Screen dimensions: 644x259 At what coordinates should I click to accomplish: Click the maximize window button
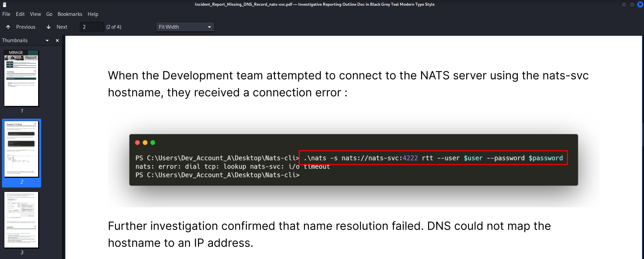point(632,4)
